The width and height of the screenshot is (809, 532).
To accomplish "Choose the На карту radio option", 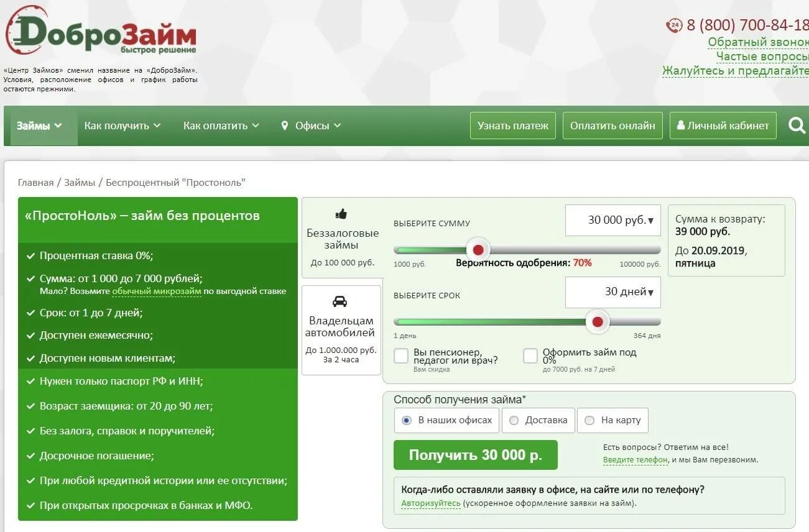I will 589,421.
